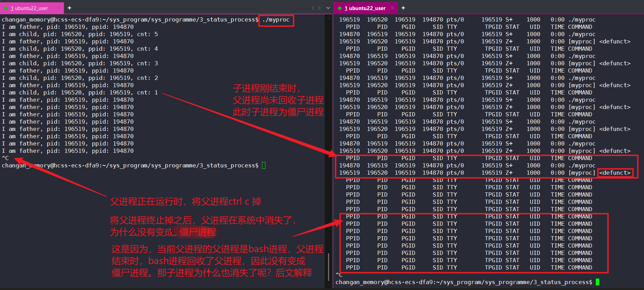Screen dimensions: 644x290
Task: Click the child line with cnt: 1
Action: point(80,92)
